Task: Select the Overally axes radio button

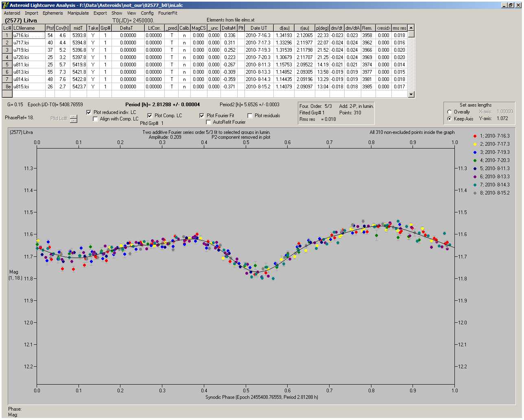Action: coord(450,112)
